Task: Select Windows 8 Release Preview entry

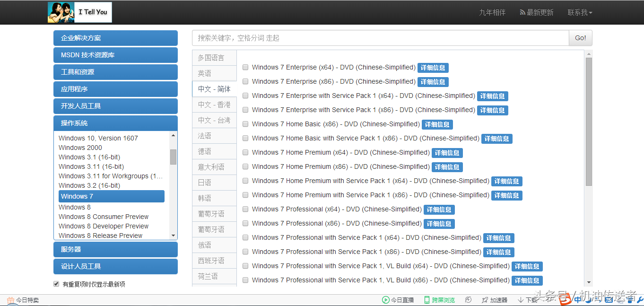Action: click(101, 236)
